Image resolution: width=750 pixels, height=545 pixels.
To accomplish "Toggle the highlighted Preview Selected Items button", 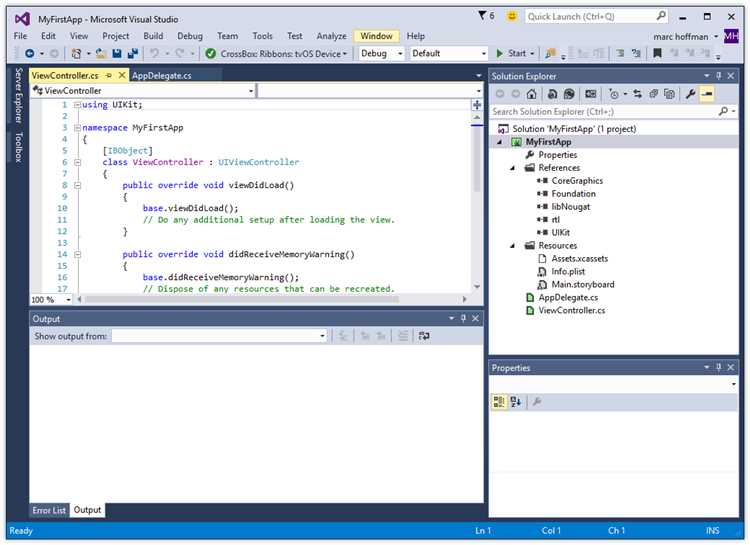I will tap(707, 94).
